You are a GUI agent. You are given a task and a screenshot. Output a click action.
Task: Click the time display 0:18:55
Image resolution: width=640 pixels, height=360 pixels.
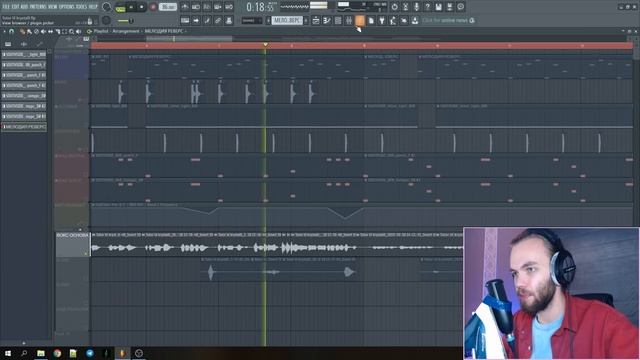(x=260, y=7)
